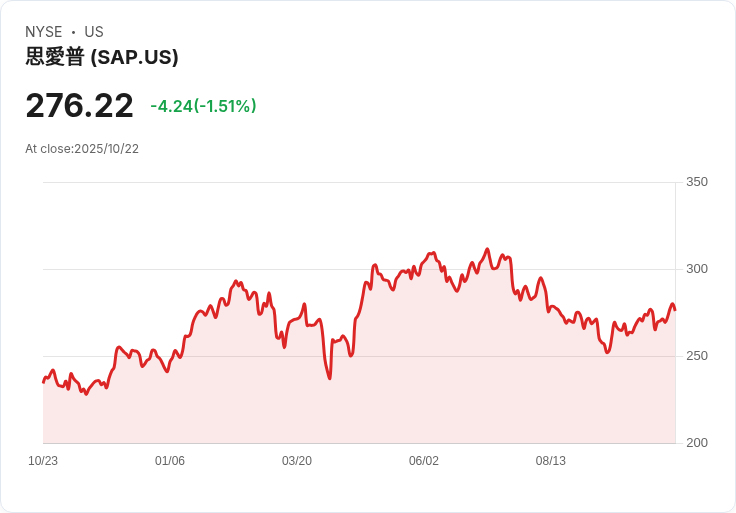The width and height of the screenshot is (736, 513).
Task: Click the 300 price axis label
Action: tap(696, 269)
